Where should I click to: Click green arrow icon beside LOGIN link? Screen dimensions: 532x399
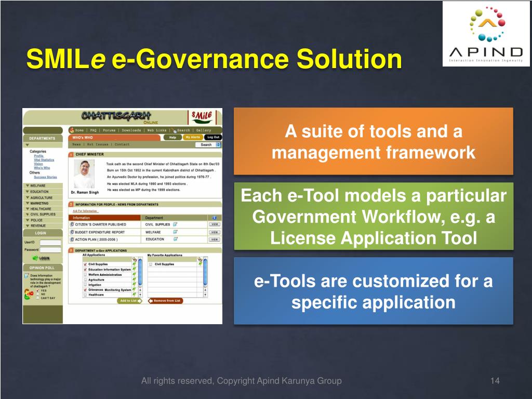tap(35, 258)
